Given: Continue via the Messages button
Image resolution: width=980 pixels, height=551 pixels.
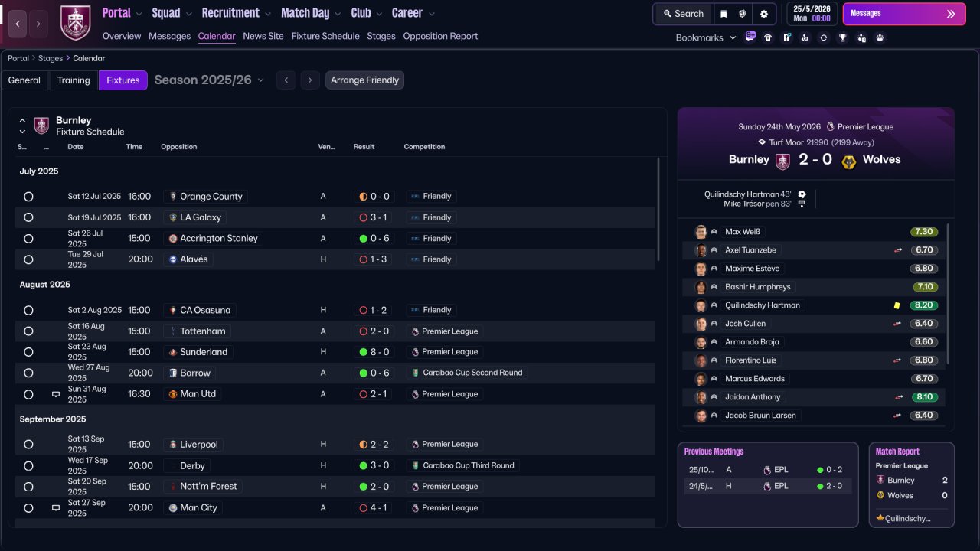Looking at the screenshot, I should pyautogui.click(x=904, y=14).
